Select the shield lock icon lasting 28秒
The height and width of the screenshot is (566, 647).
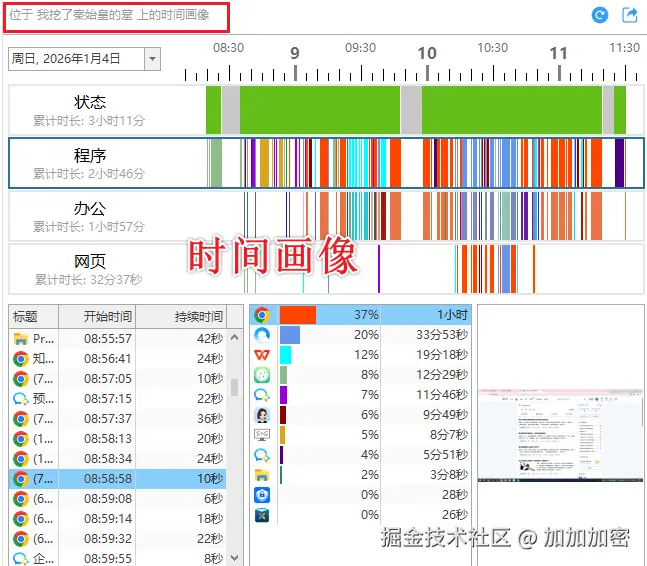(x=262, y=495)
